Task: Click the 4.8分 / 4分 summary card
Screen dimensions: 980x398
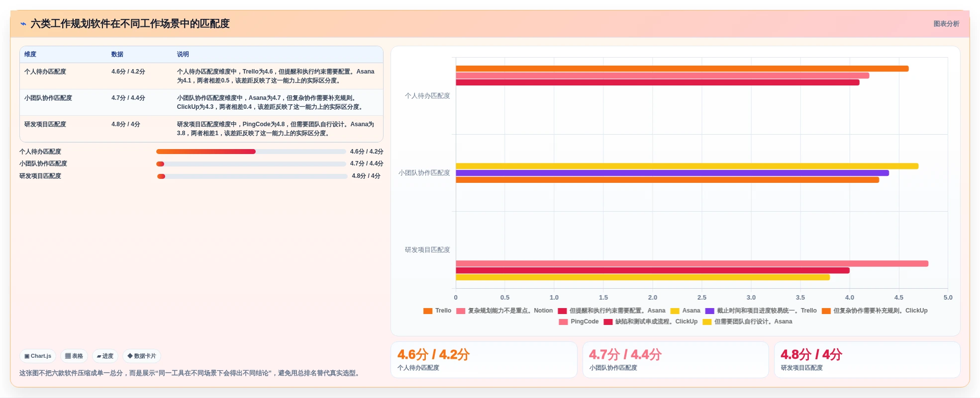Action: 867,360
